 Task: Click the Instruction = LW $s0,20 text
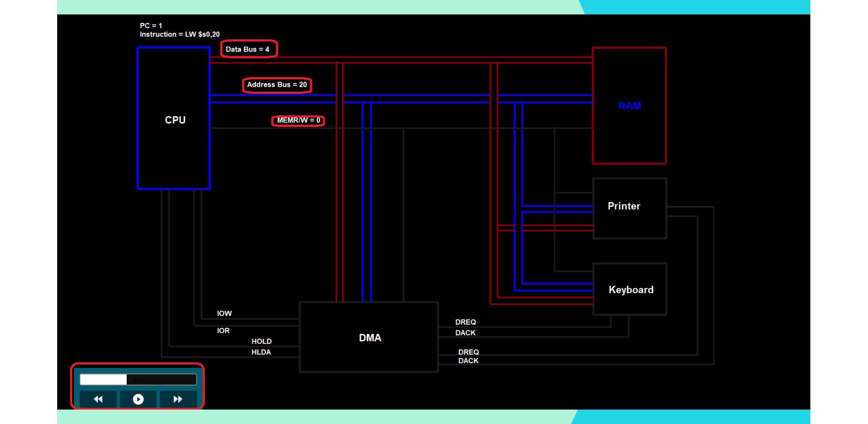[179, 34]
